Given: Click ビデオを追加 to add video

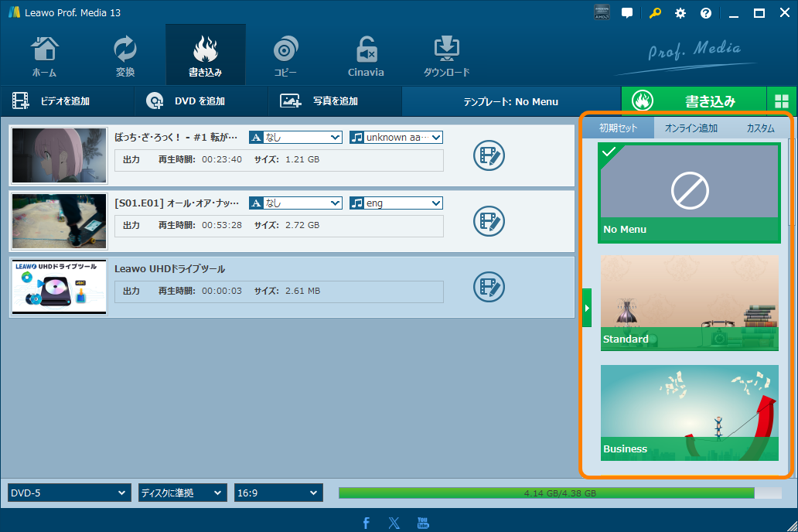Looking at the screenshot, I should [x=66, y=101].
